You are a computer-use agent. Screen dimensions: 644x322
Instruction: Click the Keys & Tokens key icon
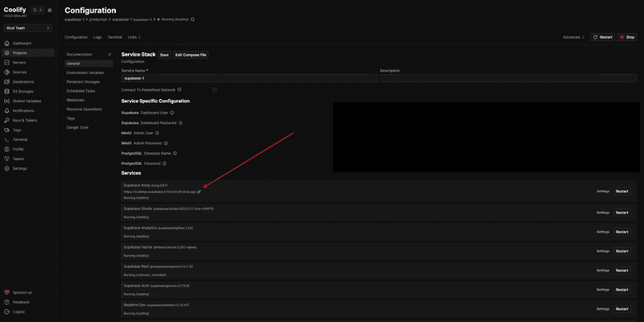pos(6,120)
